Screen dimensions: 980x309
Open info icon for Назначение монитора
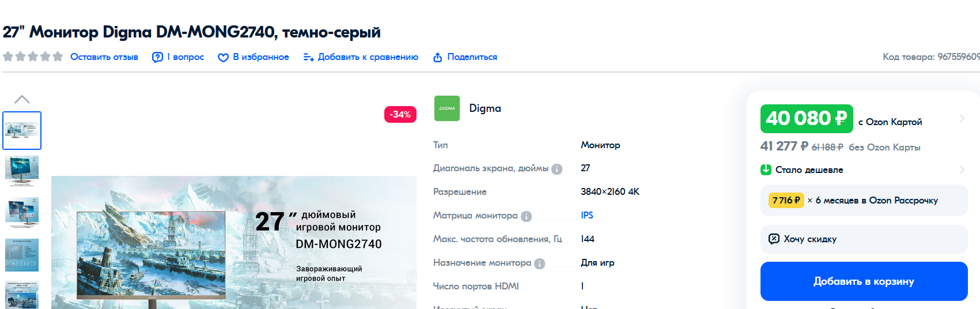539,263
